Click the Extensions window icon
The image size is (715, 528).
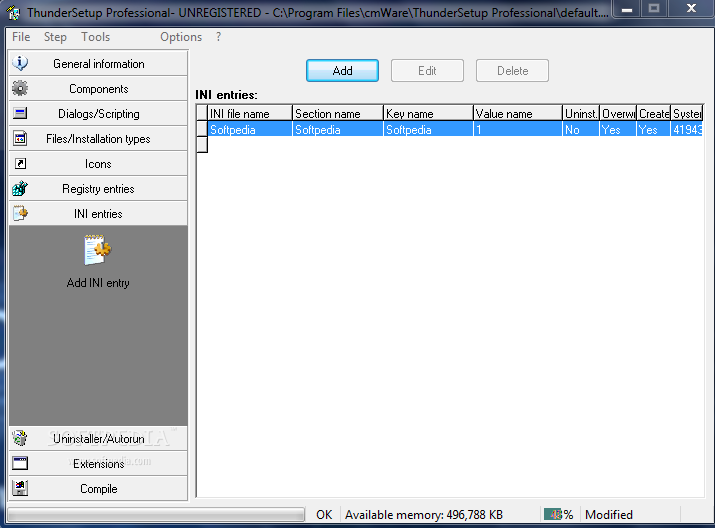[20, 463]
